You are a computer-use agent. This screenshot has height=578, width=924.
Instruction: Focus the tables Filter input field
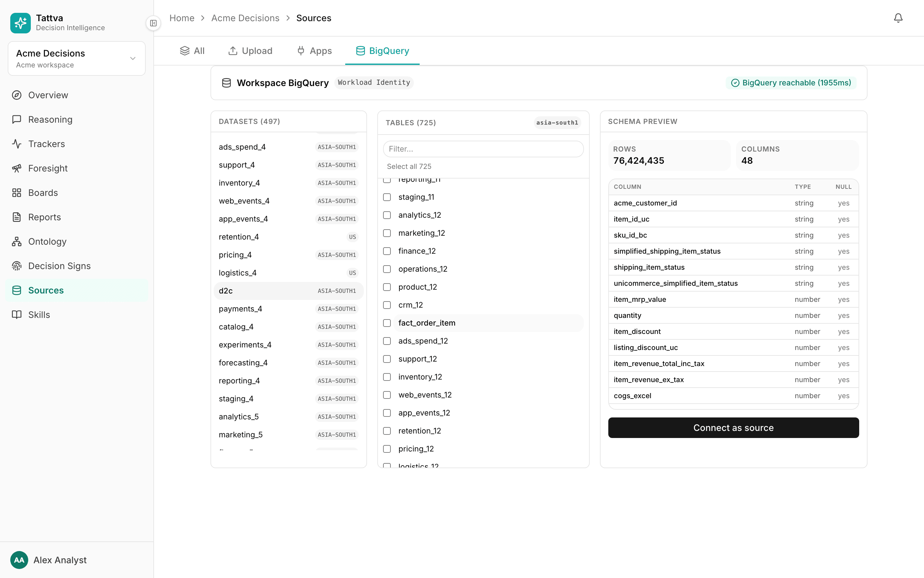pyautogui.click(x=483, y=149)
